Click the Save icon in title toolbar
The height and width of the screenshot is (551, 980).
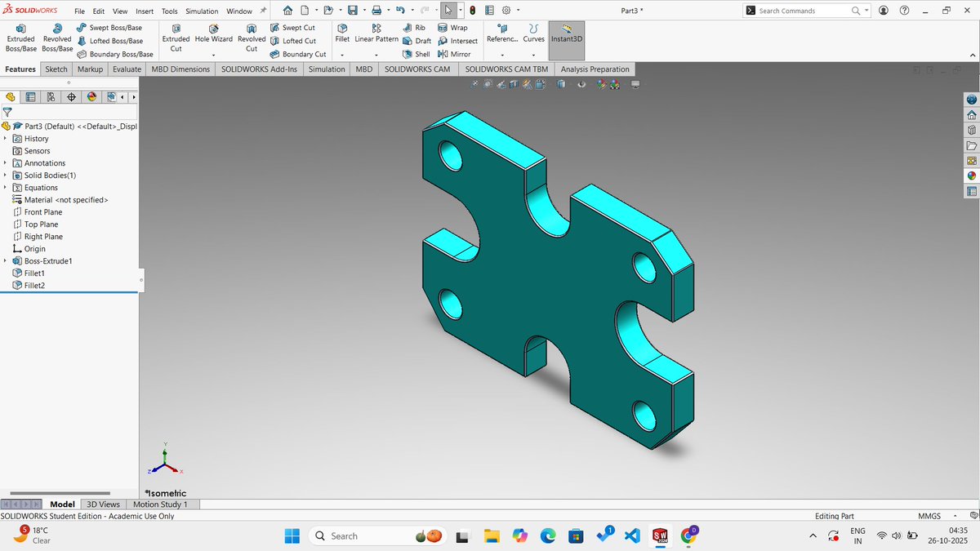pyautogui.click(x=352, y=11)
